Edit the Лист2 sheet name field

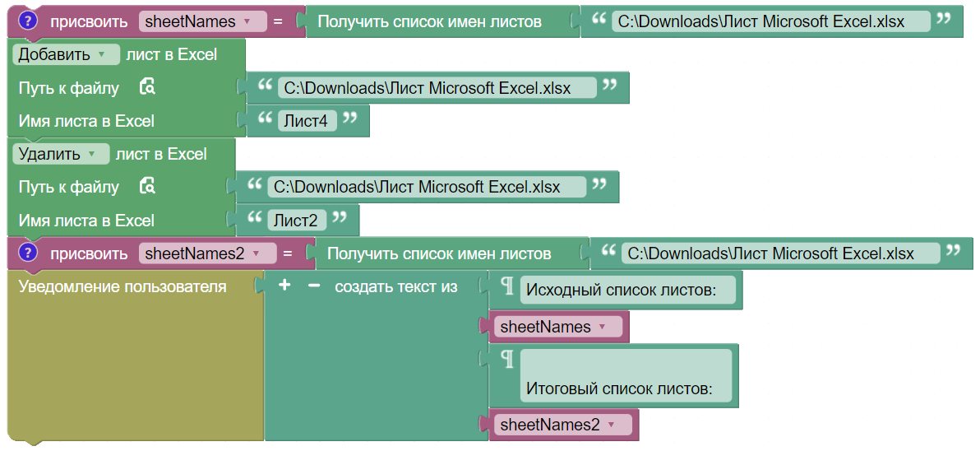click(295, 221)
